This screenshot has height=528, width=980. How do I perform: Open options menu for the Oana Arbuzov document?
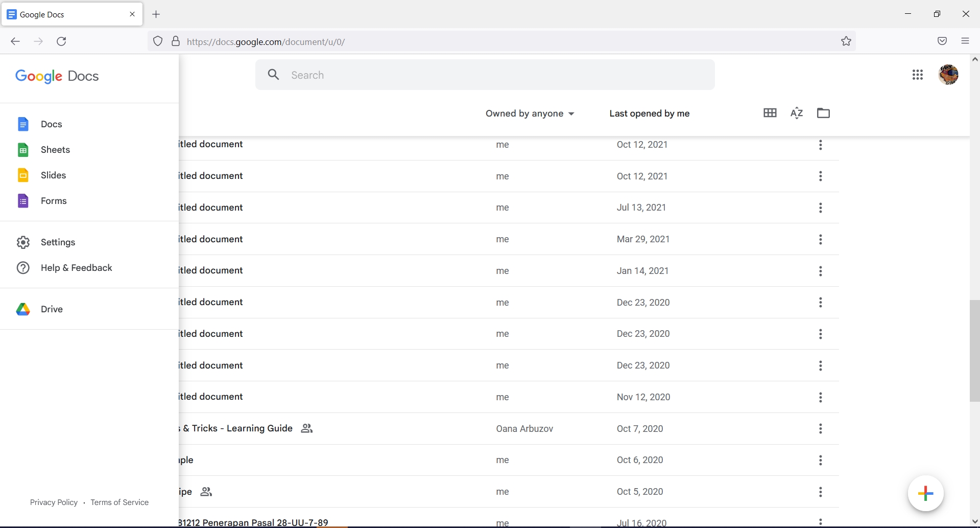click(x=821, y=429)
